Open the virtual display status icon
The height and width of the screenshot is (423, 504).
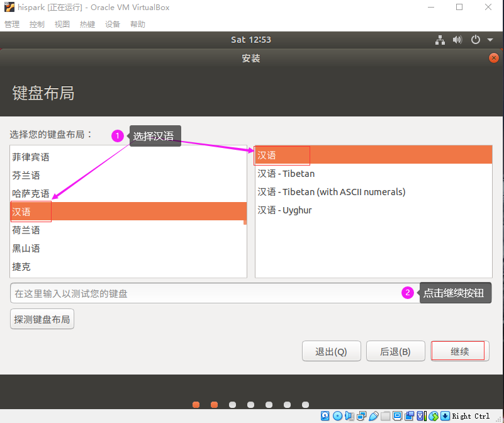(397, 416)
